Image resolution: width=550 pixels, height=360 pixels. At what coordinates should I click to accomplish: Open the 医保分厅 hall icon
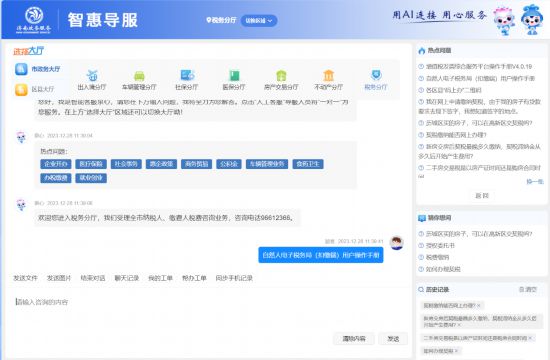point(234,75)
